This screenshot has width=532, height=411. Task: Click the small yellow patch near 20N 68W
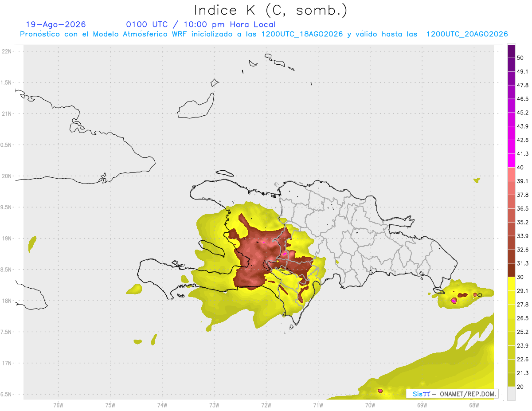pyautogui.click(x=477, y=180)
